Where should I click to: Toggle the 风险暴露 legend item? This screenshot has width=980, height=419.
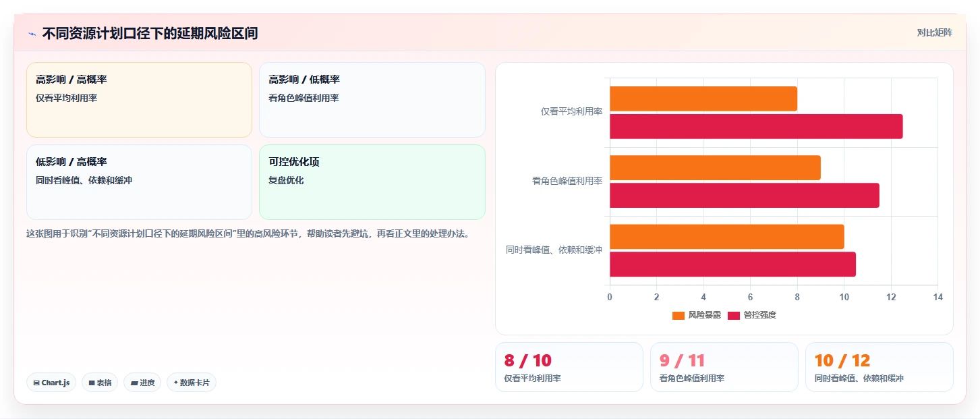(x=697, y=315)
